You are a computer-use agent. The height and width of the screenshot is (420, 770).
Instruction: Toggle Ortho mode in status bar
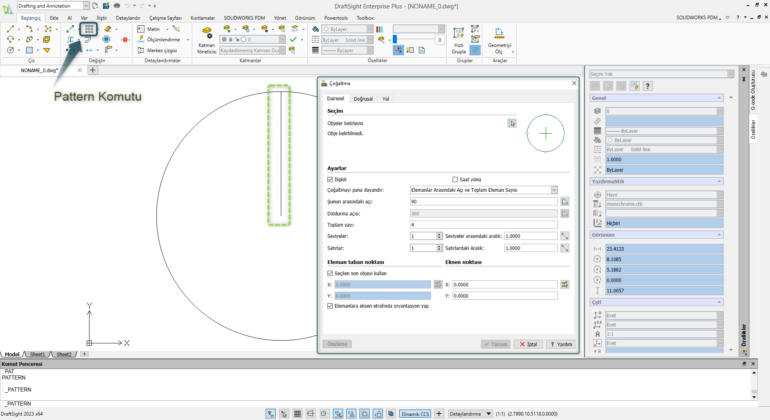(x=310, y=414)
